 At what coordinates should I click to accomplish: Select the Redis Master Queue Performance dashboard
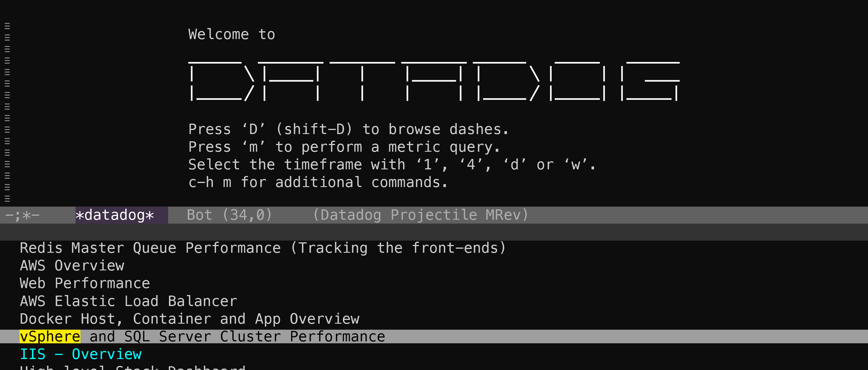point(263,248)
